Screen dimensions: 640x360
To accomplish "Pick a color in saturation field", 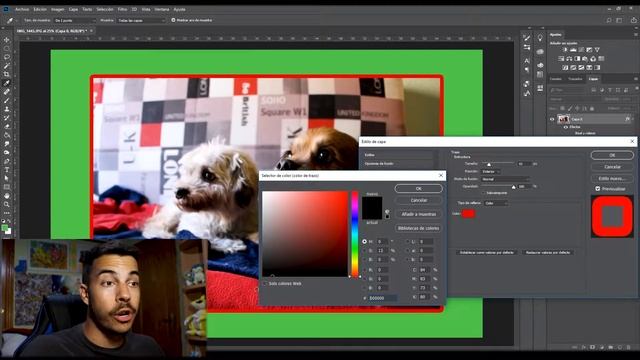I will [305, 234].
